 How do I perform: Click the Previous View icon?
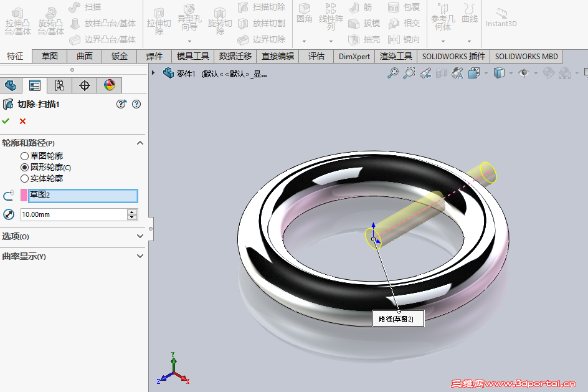(425, 73)
